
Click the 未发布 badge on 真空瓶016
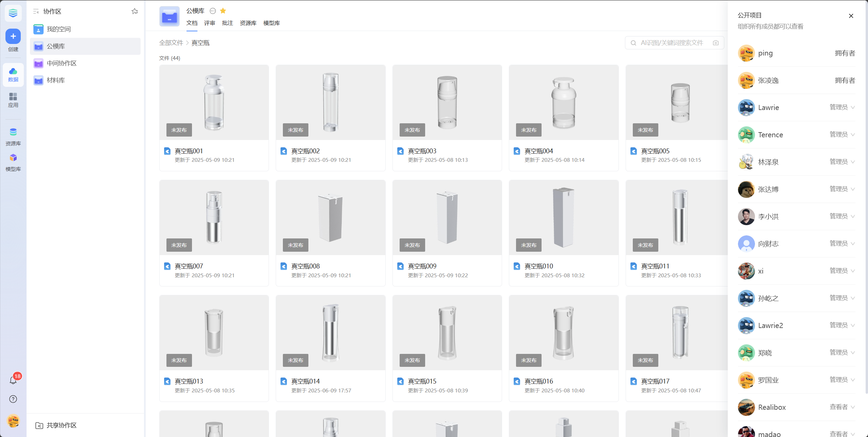[x=529, y=360]
